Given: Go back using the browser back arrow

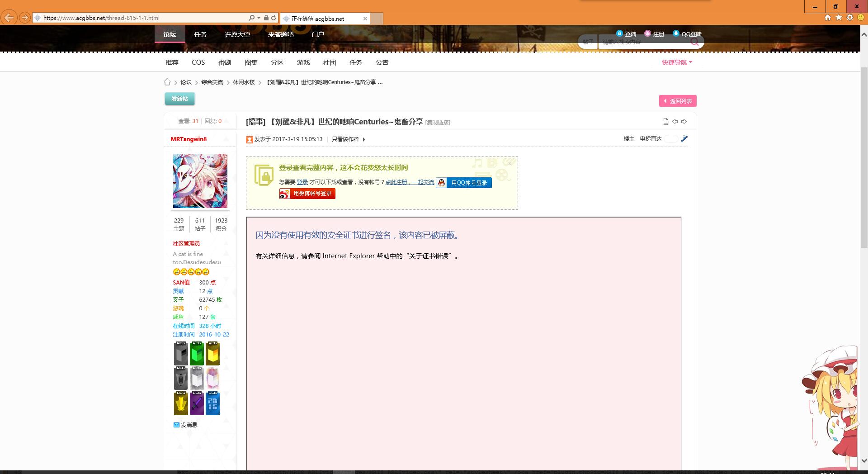Looking at the screenshot, I should tap(9, 18).
